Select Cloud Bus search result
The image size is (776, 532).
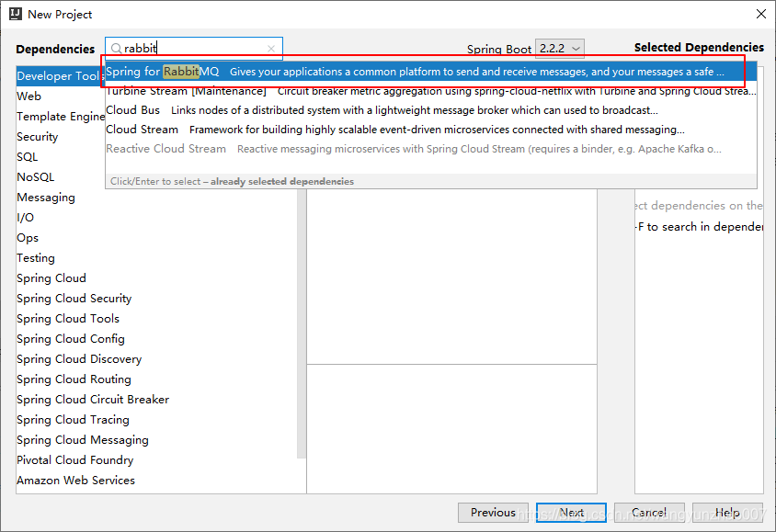[x=430, y=110]
